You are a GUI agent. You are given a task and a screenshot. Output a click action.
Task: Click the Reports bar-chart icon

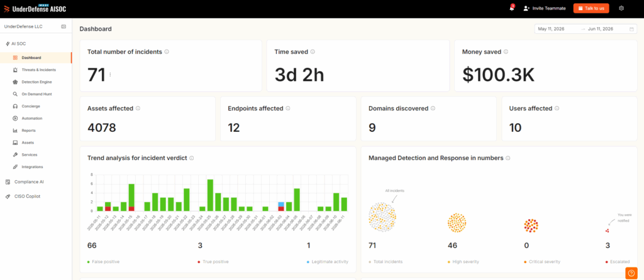pos(15,131)
